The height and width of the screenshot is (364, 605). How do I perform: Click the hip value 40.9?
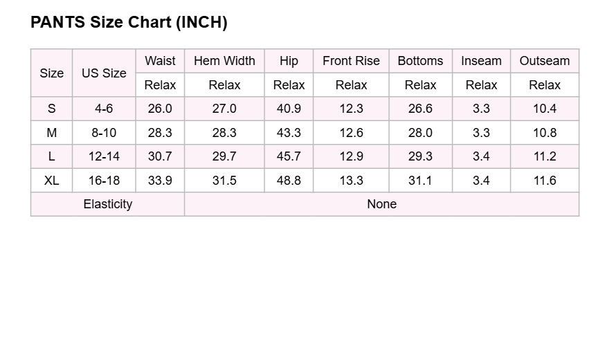pyautogui.click(x=289, y=109)
